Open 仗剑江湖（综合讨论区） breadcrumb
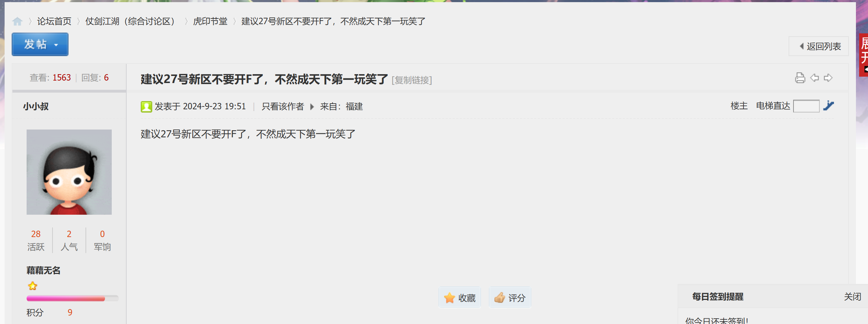868x324 pixels. tap(130, 21)
